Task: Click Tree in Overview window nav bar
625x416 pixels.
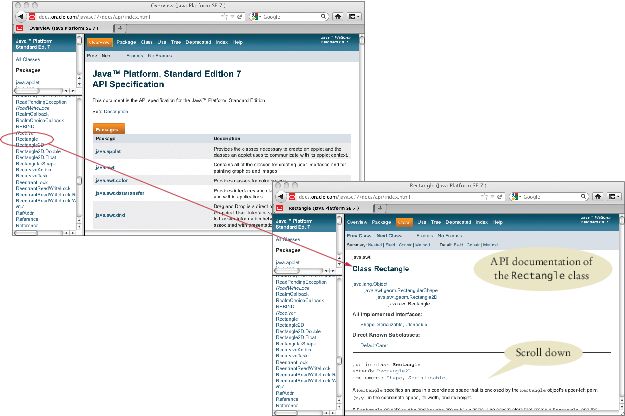Action: coord(176,42)
